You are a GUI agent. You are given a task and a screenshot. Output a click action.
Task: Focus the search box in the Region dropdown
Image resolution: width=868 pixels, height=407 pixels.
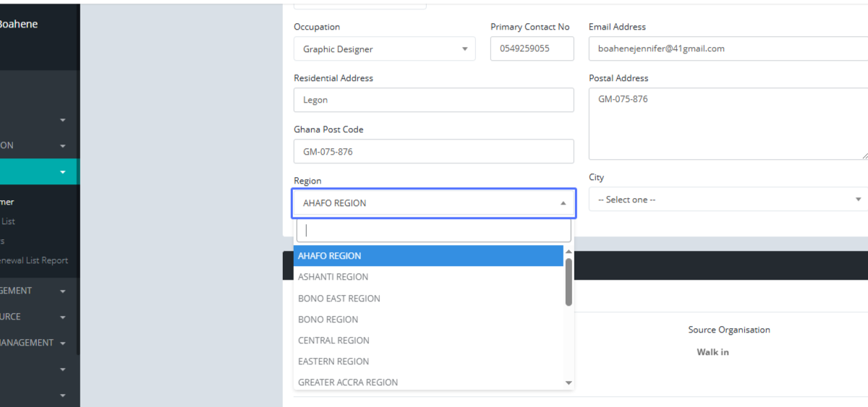pos(433,231)
